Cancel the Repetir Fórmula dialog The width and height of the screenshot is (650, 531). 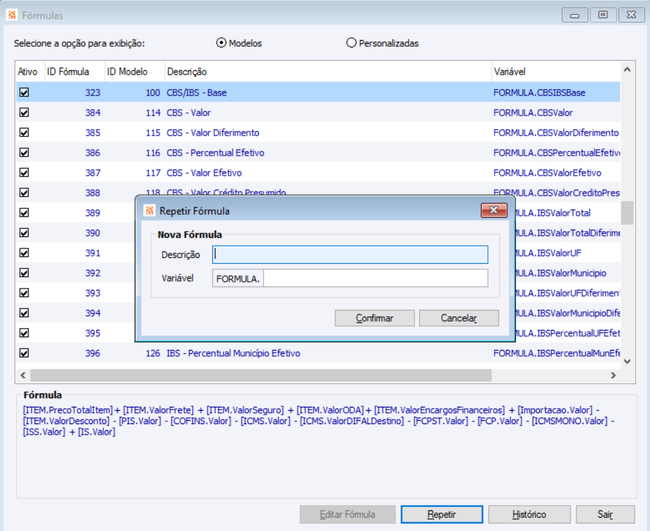(458, 318)
